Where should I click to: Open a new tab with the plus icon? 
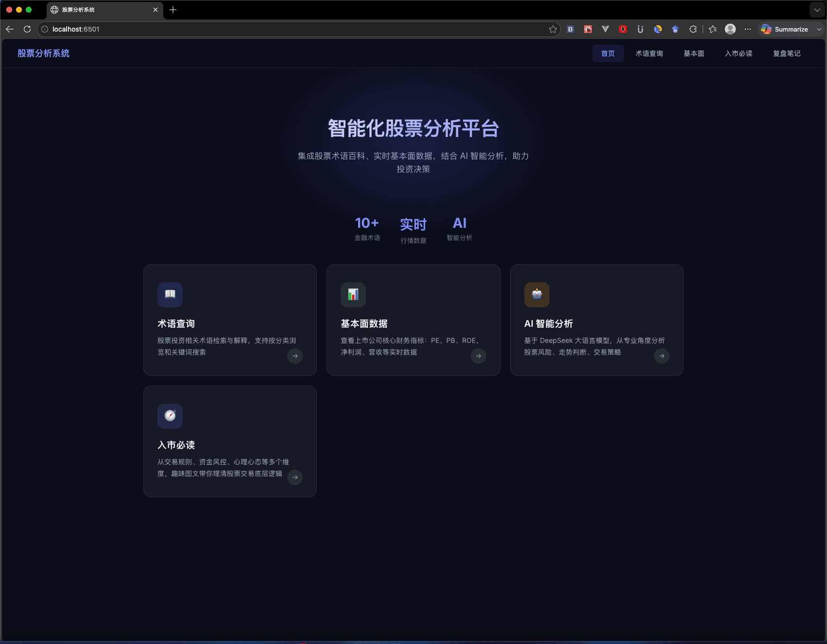point(173,10)
